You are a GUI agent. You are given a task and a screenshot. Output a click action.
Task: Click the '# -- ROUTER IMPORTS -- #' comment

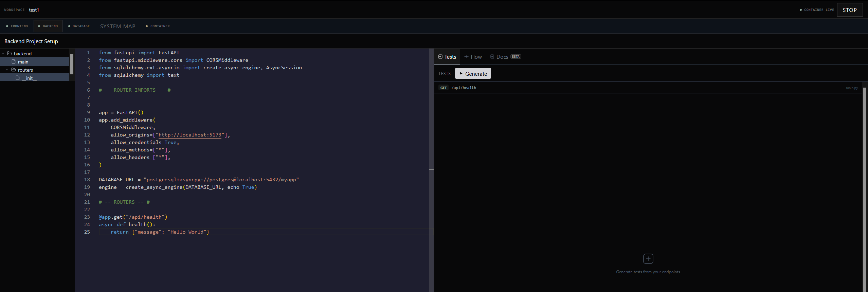[134, 90]
